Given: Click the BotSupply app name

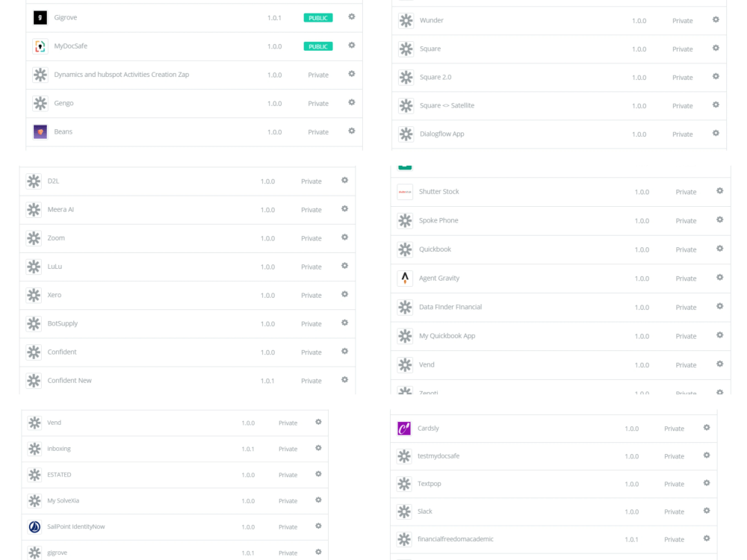Looking at the screenshot, I should point(63,323).
